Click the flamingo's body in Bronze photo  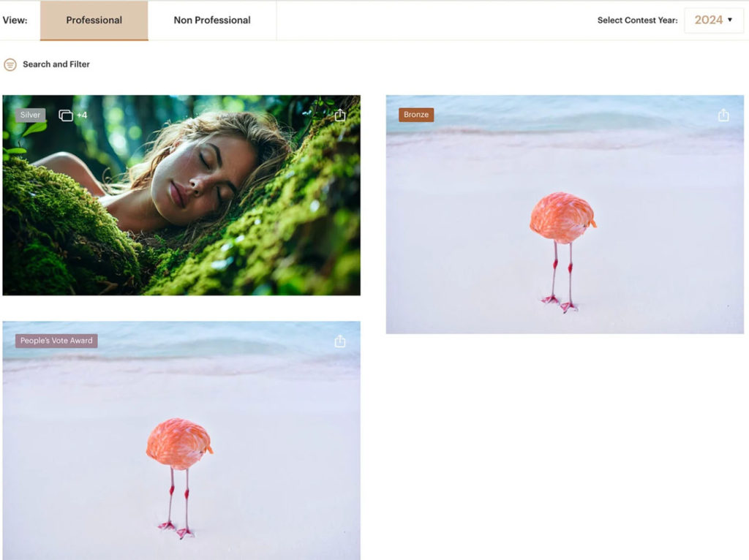click(x=561, y=217)
